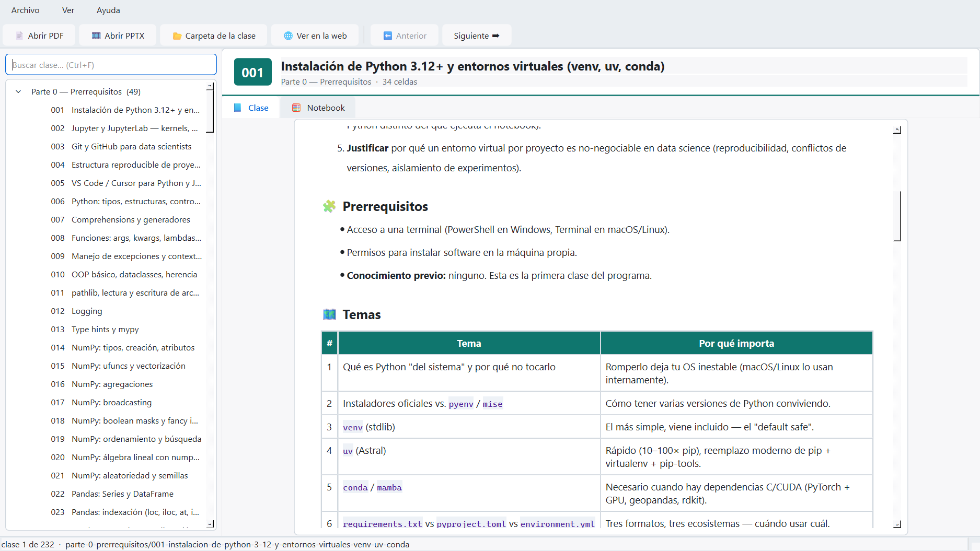Click the right-arrow icon beside Siguiente

tap(495, 36)
